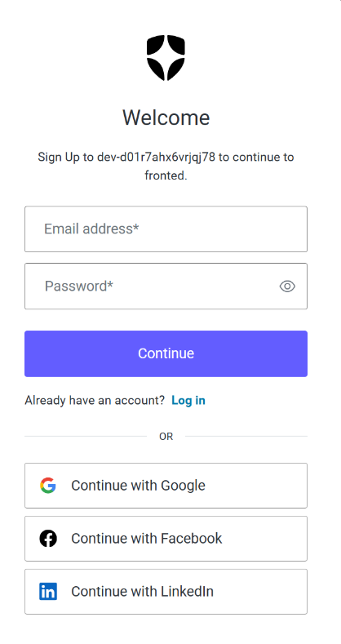Screen dimensions: 341x644
Task: Sign up via Continue with Facebook text
Action: pos(147,539)
